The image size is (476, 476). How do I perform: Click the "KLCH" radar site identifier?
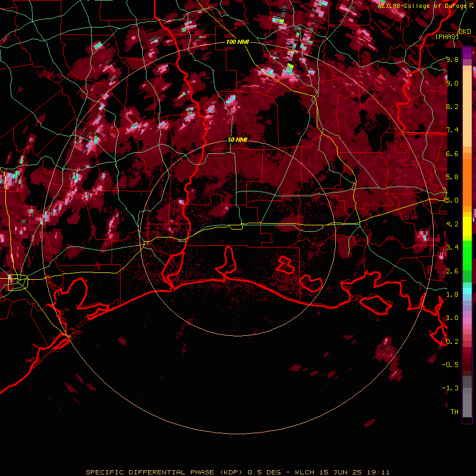point(304,472)
